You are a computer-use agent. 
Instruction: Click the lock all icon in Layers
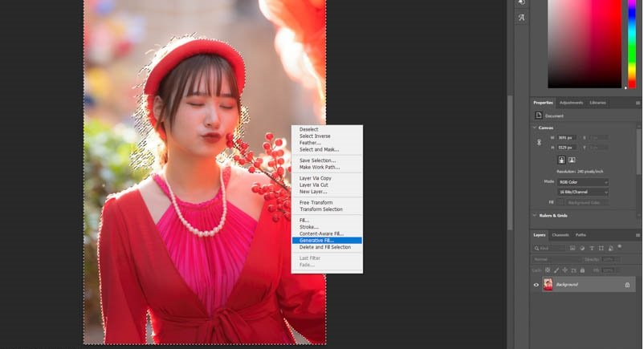(x=582, y=270)
